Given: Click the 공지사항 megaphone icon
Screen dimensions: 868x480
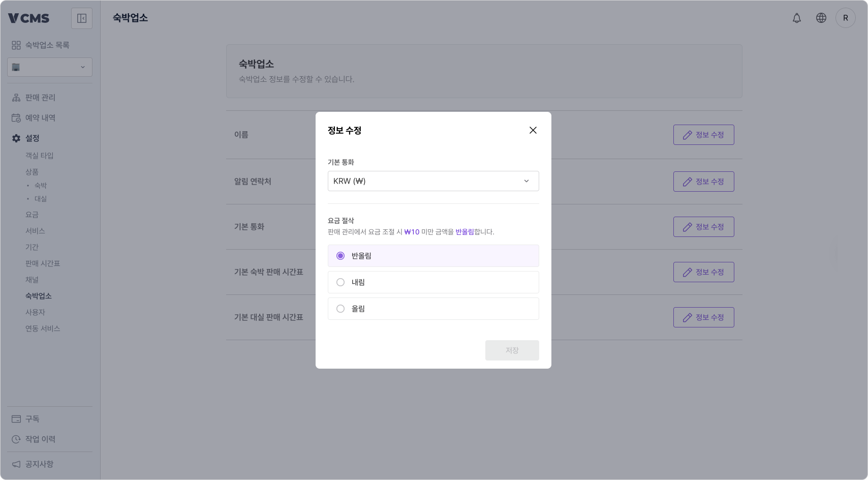Looking at the screenshot, I should click(15, 464).
